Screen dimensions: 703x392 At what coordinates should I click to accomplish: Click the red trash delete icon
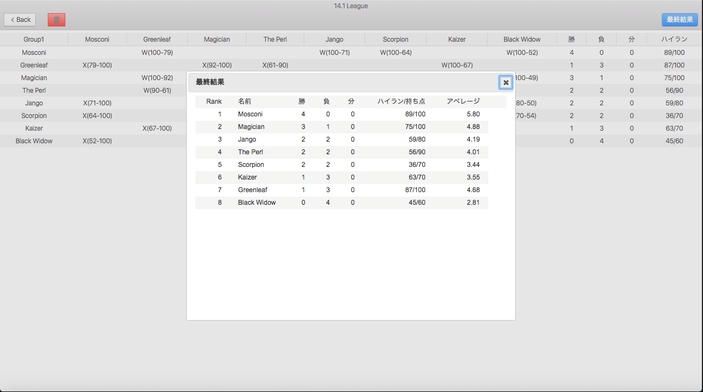point(56,20)
